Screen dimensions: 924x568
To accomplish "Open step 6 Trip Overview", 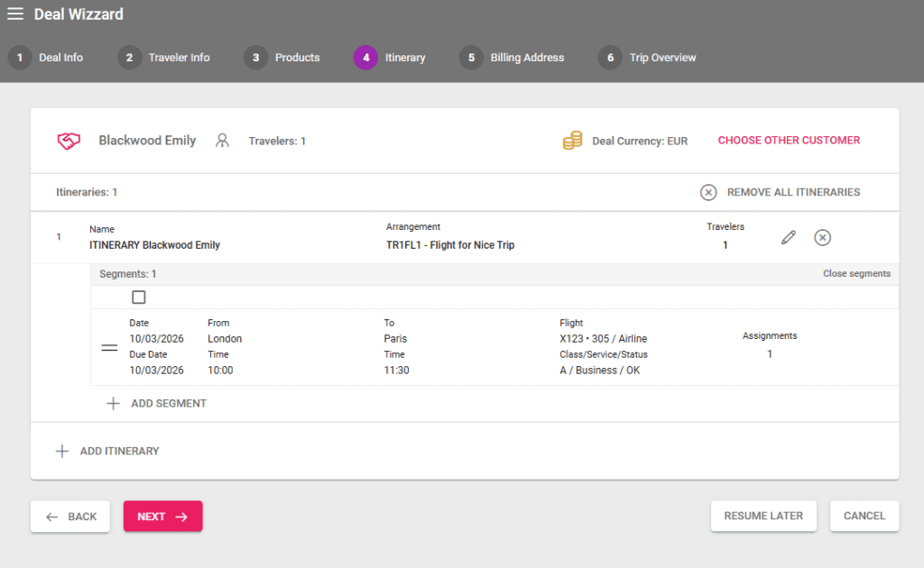I will point(648,58).
